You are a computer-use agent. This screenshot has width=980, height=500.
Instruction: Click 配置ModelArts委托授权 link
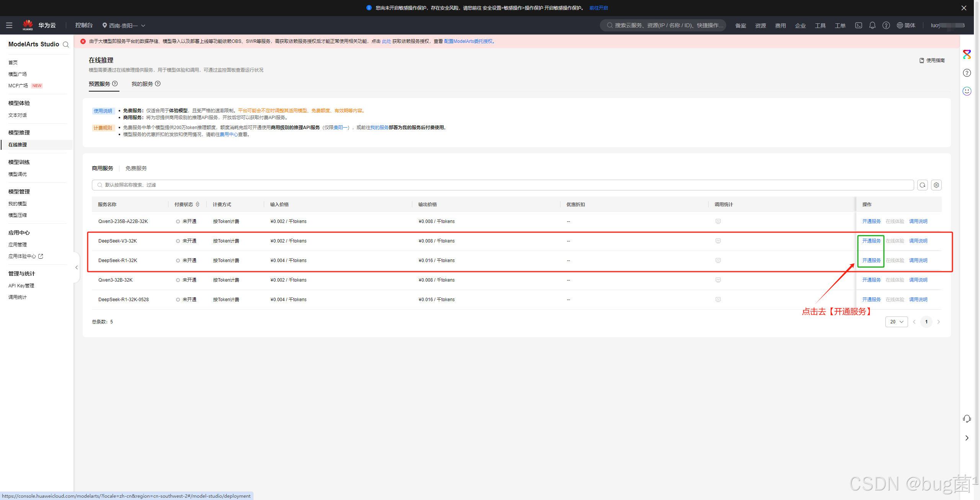point(469,41)
